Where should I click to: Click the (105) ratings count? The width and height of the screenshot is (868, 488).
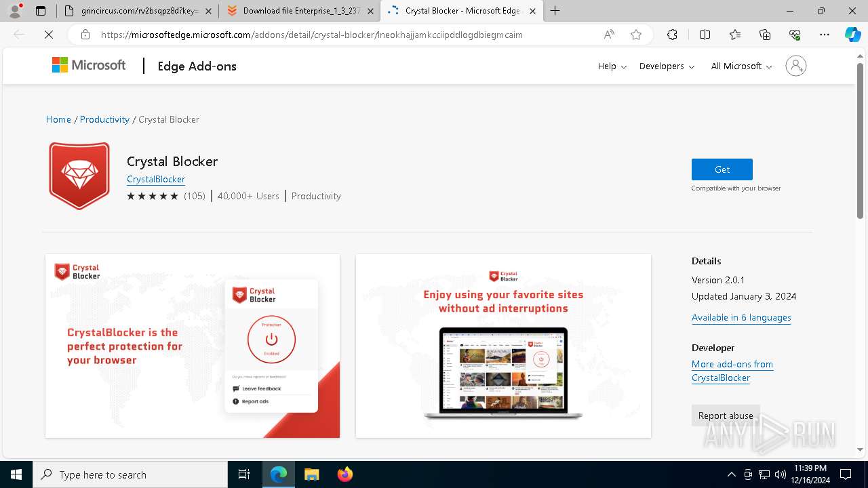click(x=195, y=196)
